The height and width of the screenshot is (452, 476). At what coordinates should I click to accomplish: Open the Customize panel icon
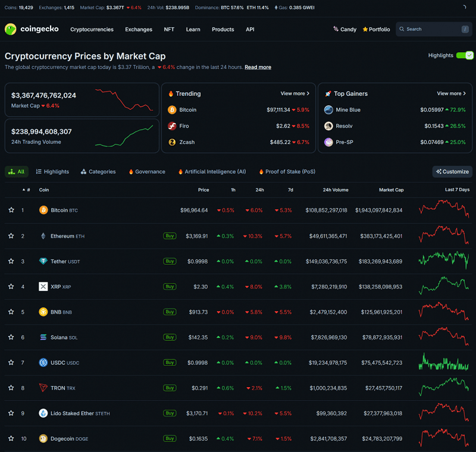(x=440, y=171)
